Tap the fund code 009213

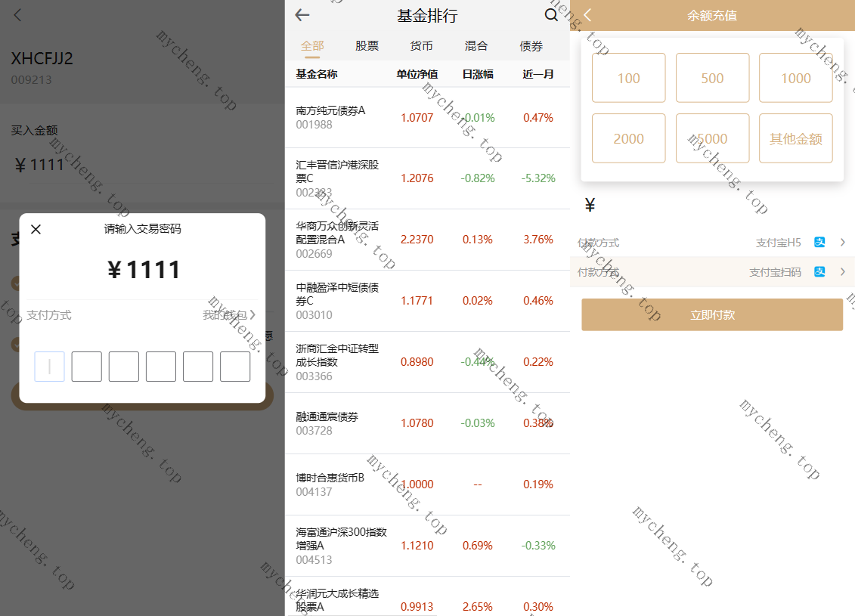pos(32,80)
